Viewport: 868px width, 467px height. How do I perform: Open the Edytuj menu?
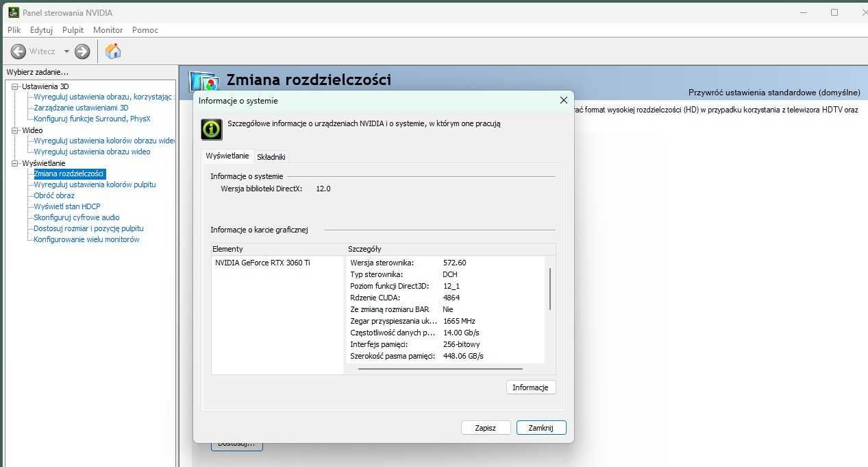click(x=42, y=30)
